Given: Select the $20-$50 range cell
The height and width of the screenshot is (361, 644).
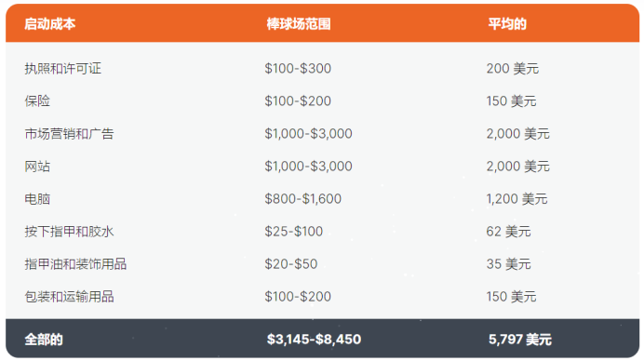Looking at the screenshot, I should pyautogui.click(x=291, y=263).
